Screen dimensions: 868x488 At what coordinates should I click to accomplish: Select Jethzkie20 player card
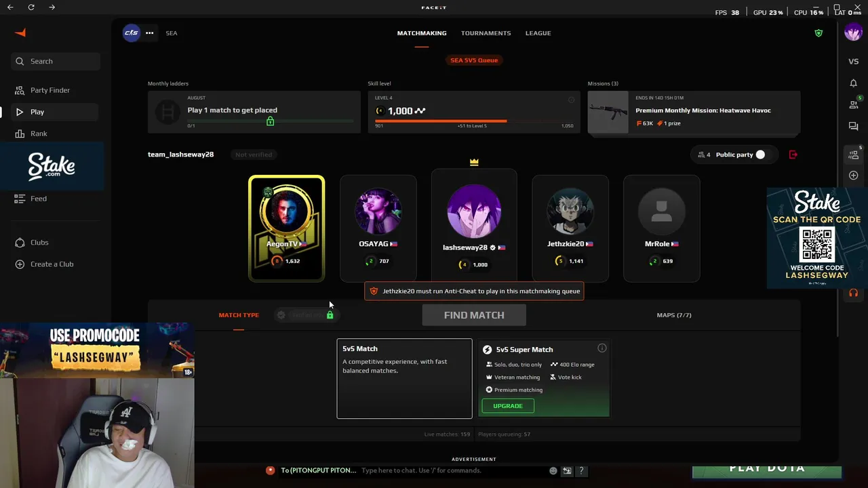[570, 228]
